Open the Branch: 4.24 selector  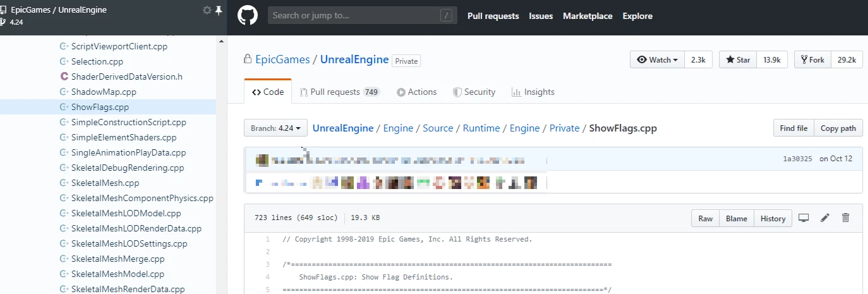pos(275,128)
